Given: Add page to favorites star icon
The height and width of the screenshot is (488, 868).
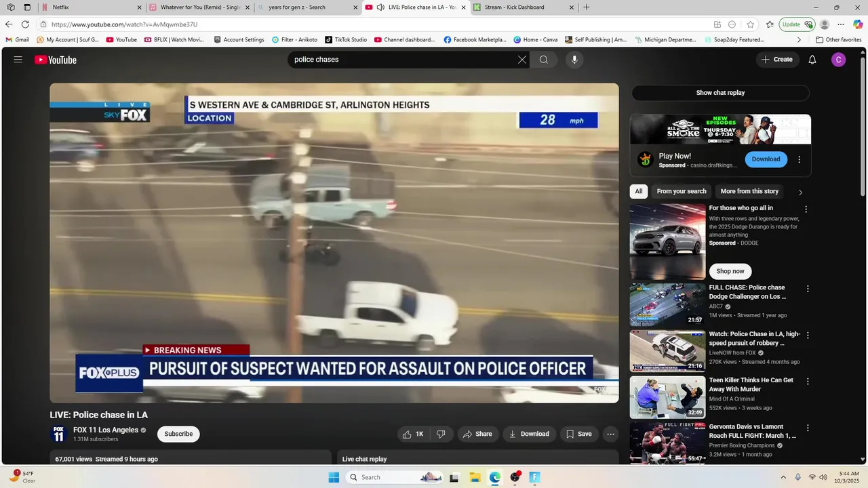Looking at the screenshot, I should [x=750, y=24].
